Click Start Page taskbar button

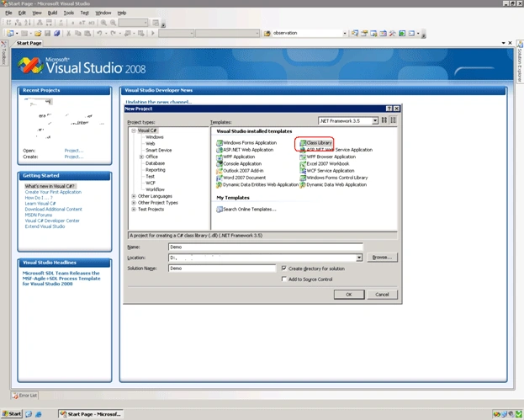[91, 414]
